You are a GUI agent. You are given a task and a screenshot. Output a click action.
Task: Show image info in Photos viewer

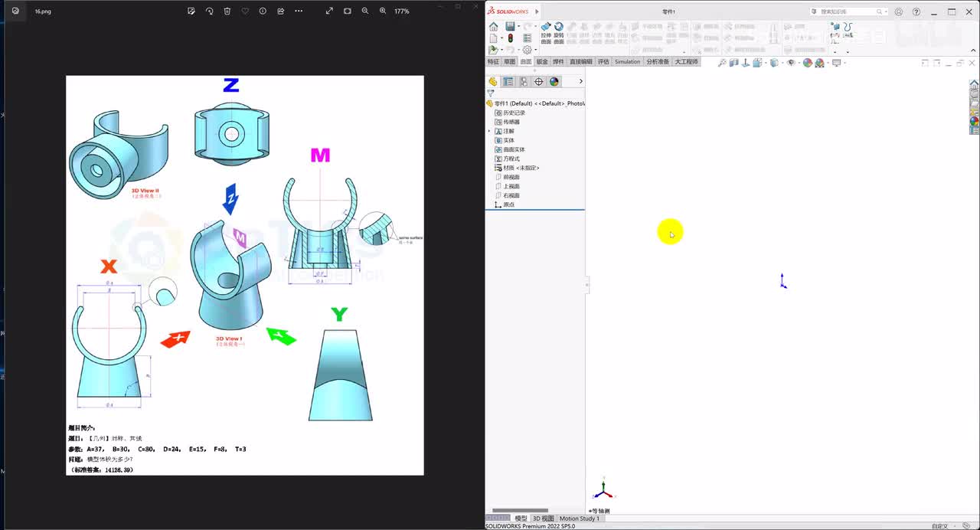pyautogui.click(x=263, y=11)
